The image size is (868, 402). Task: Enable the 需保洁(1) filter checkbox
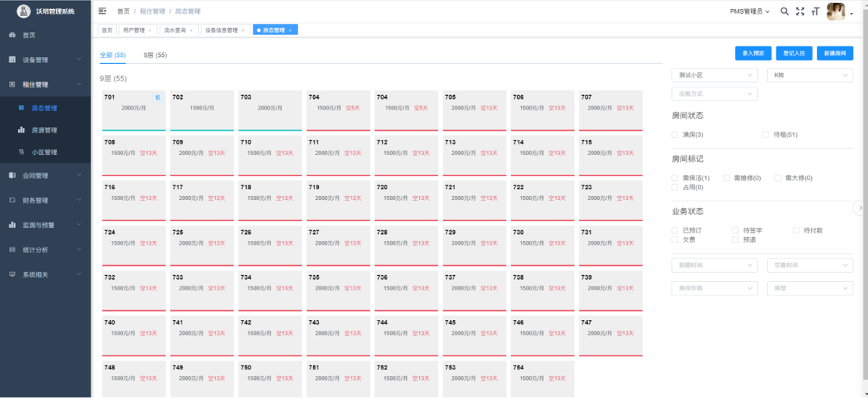pyautogui.click(x=675, y=178)
